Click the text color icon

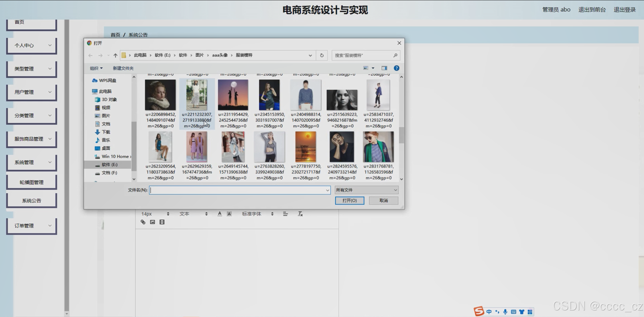click(x=220, y=214)
